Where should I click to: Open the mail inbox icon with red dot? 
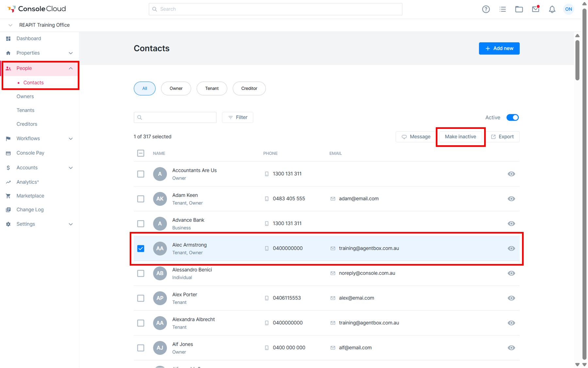pos(536,9)
